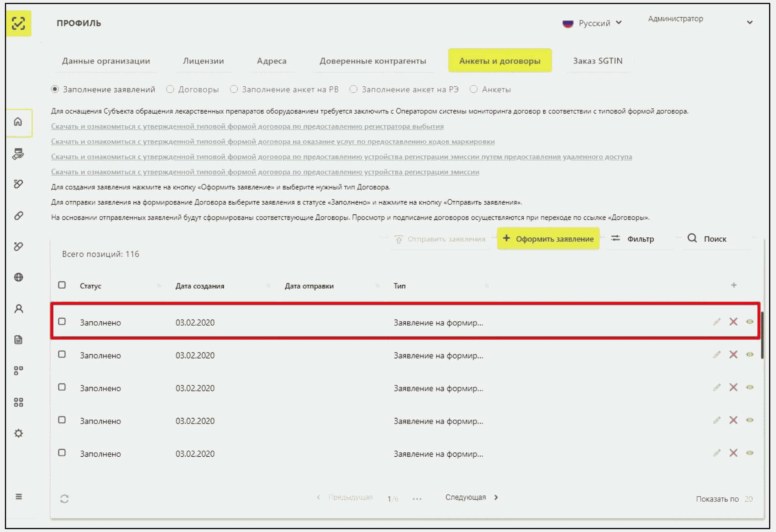Select 'Заполнение анкет на РВ' radio
The height and width of the screenshot is (532, 776).
234,89
